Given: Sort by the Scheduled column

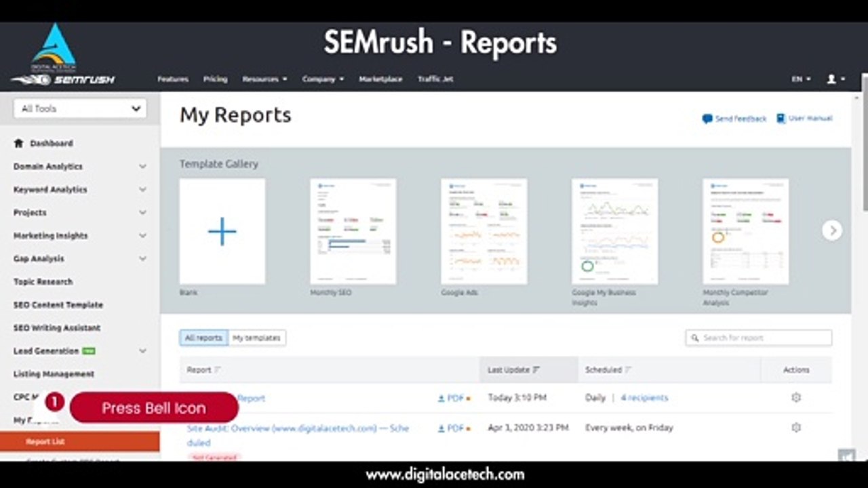Looking at the screenshot, I should 608,370.
